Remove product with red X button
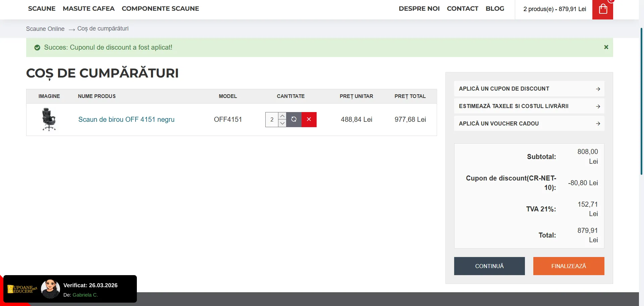Image resolution: width=644 pixels, height=306 pixels. 309,119
